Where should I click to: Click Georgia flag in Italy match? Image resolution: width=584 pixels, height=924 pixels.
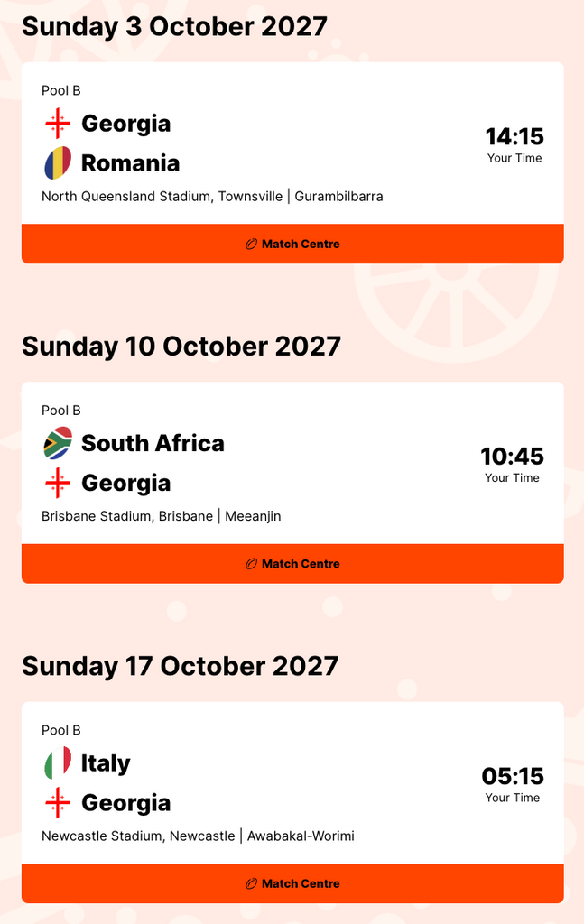58,803
